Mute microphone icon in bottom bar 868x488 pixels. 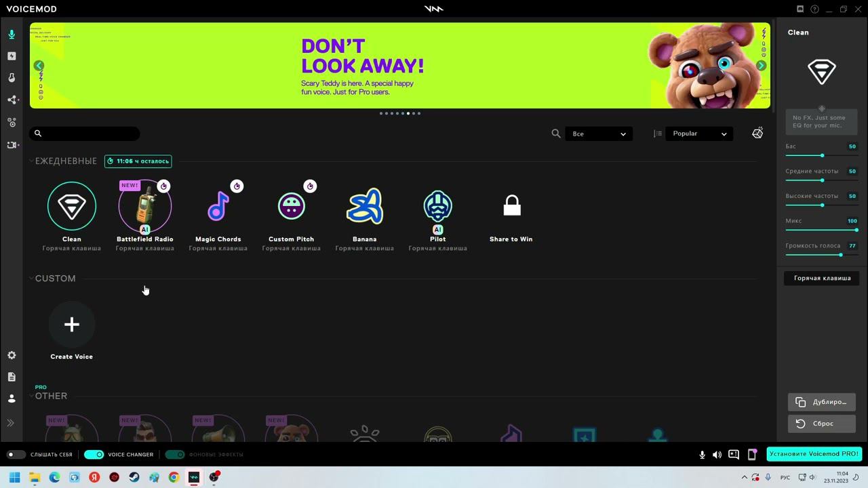(703, 455)
